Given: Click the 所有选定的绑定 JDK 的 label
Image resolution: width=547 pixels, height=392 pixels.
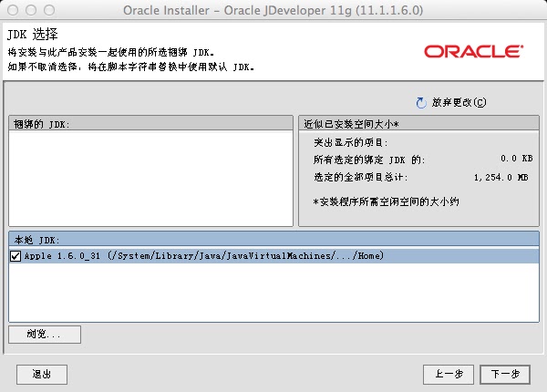Looking at the screenshot, I should [369, 160].
